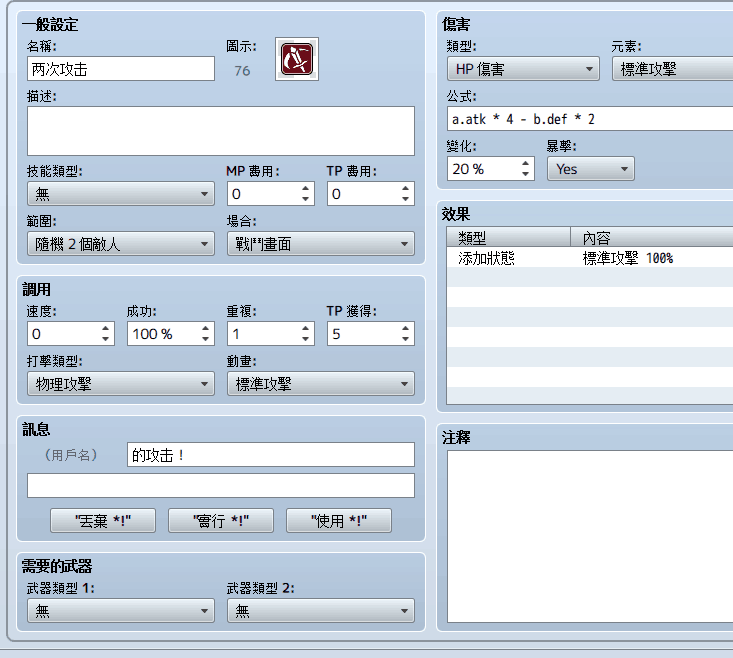733x658 pixels.
Task: Decrease the TP 獲得 value
Action: click(405, 339)
